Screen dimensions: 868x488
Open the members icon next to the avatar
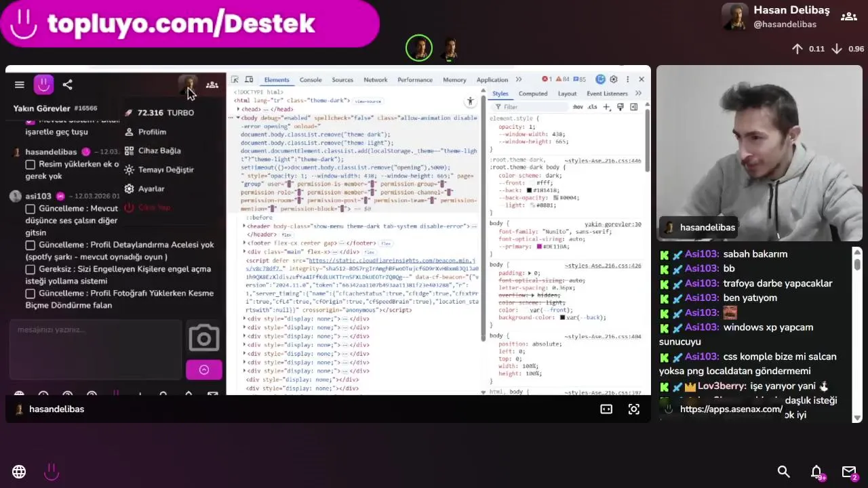[212, 85]
